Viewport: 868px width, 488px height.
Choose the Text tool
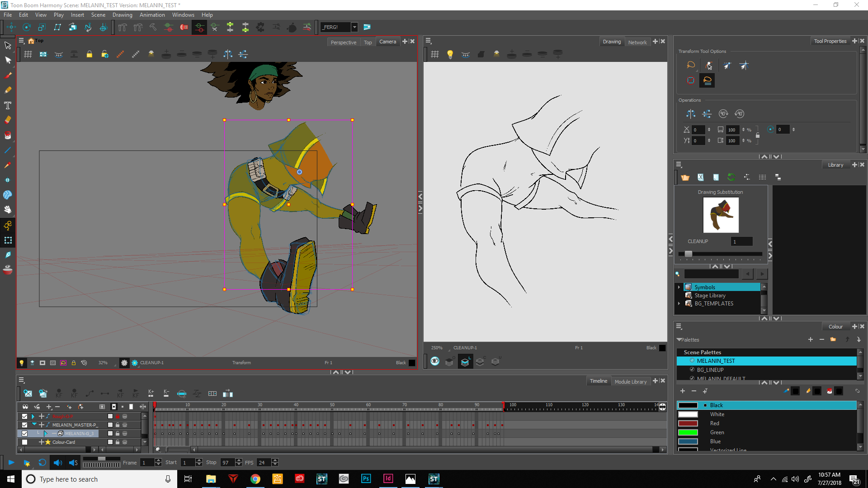point(8,105)
